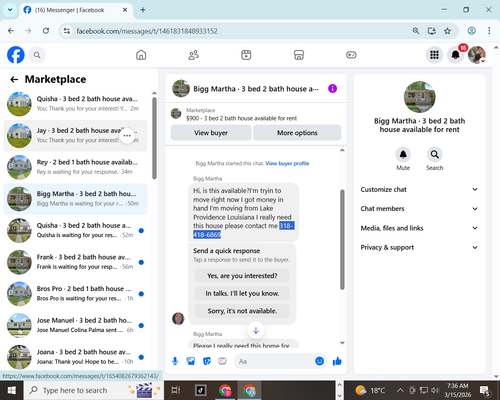Screen dimensions: 500x400
Task: Open Bros Pro 2 bed 1 bath conversation
Action: [75, 294]
